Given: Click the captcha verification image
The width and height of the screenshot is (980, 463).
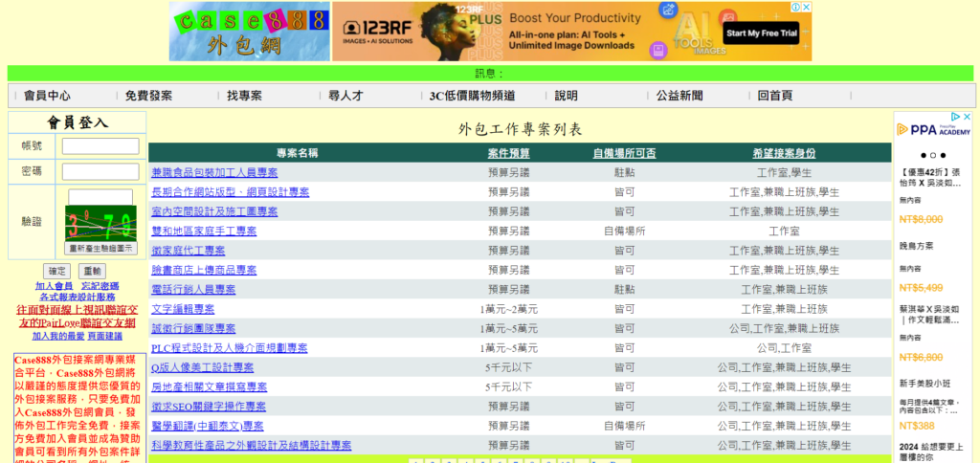Looking at the screenshot, I should tap(100, 223).
